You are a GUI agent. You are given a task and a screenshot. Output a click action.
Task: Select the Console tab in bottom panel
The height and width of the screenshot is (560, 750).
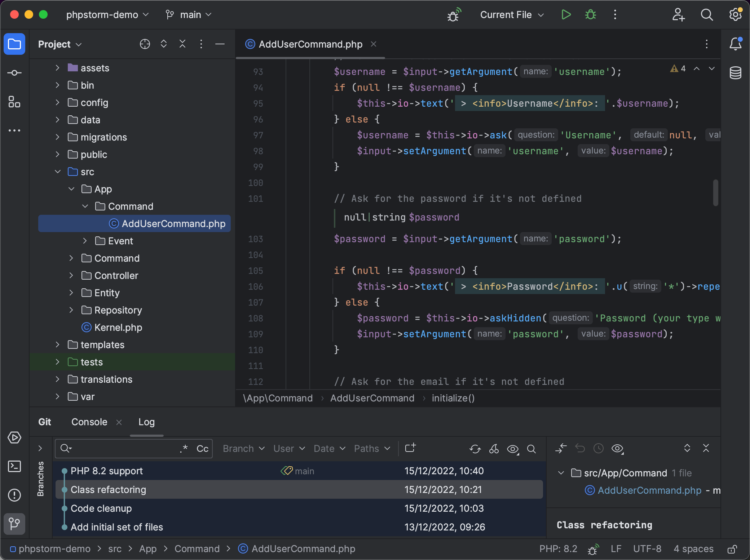pos(89,422)
